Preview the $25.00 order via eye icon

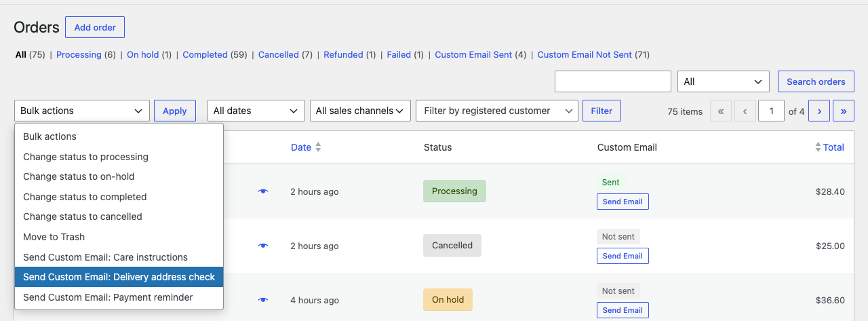(x=263, y=246)
